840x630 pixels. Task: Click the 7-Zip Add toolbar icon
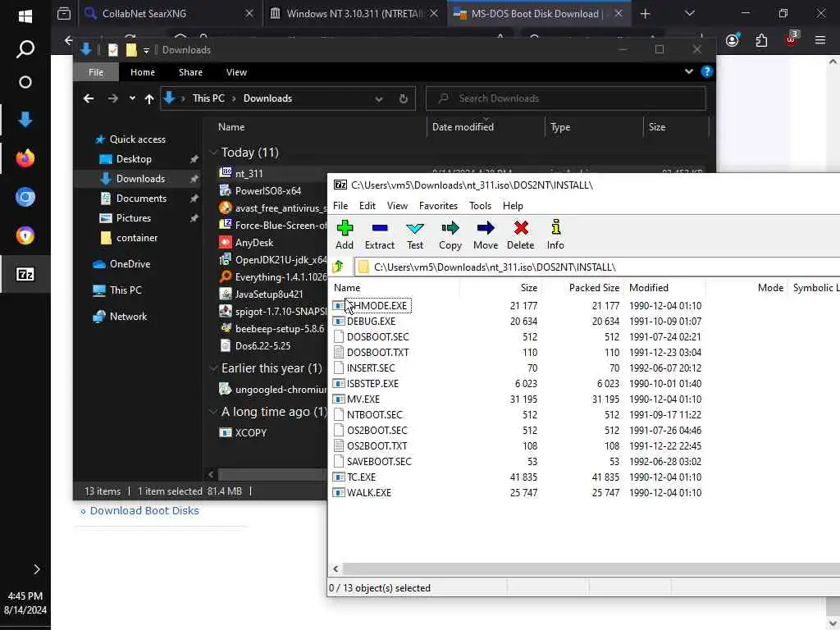pos(345,229)
